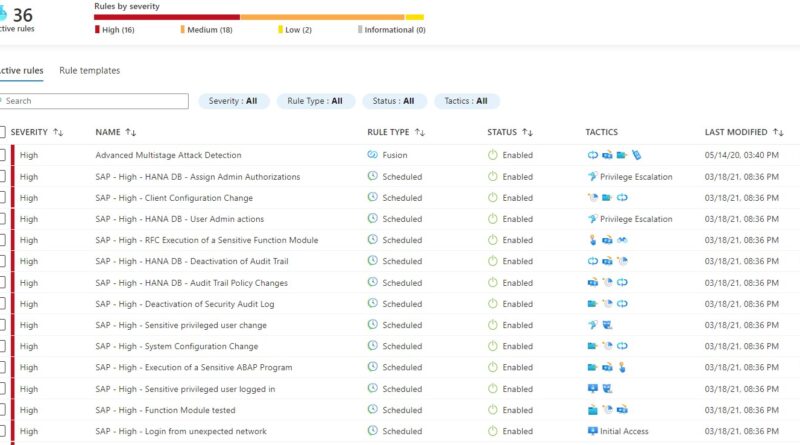Click Privilege Escalation tactic icon for Assign Admin Authorizations
Image resolution: width=800 pixels, height=445 pixels.
pyautogui.click(x=592, y=177)
